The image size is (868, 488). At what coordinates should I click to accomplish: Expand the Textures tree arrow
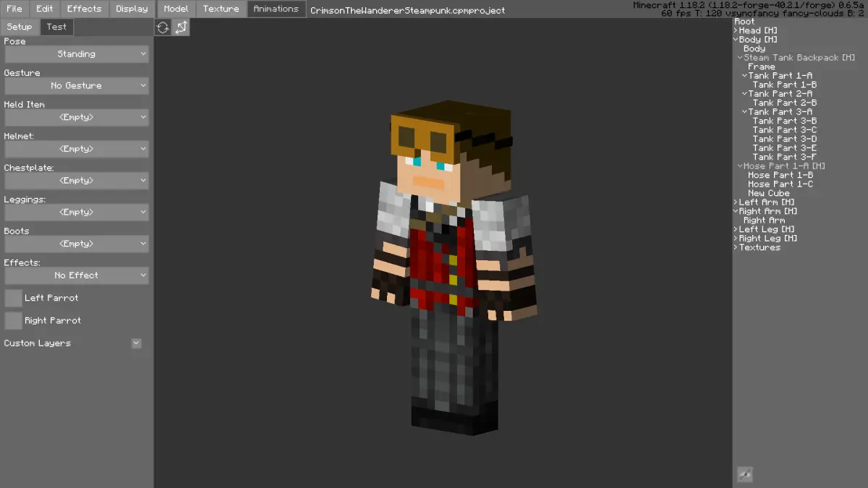(x=736, y=248)
